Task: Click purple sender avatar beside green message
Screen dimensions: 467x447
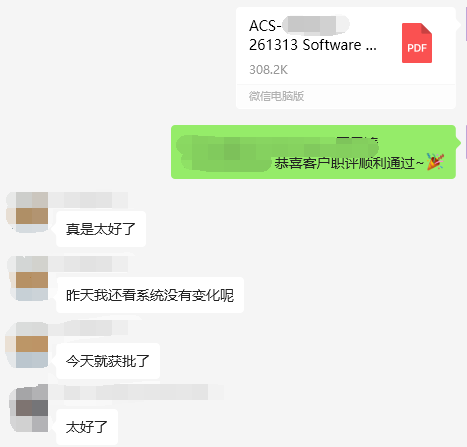Action: click(x=466, y=142)
